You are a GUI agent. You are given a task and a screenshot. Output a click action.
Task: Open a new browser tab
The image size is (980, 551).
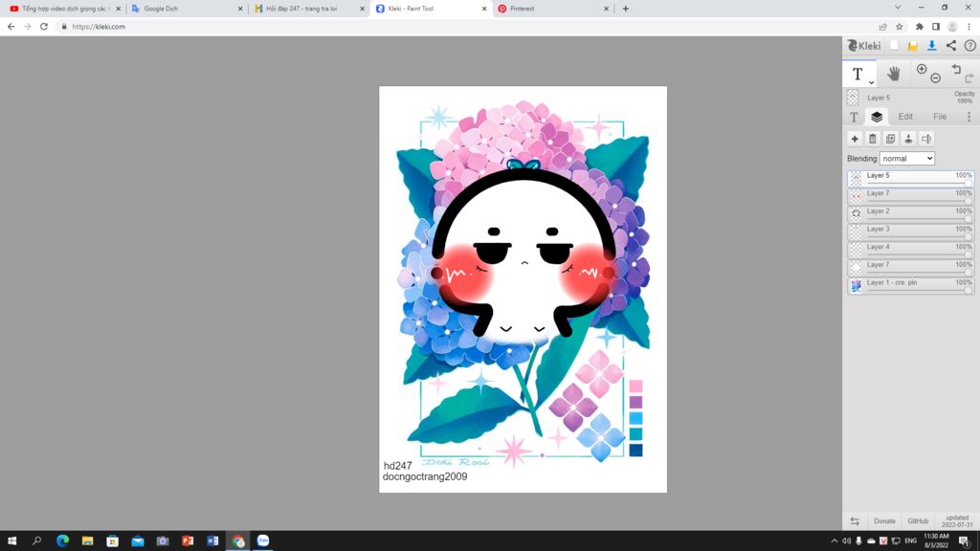[626, 9]
